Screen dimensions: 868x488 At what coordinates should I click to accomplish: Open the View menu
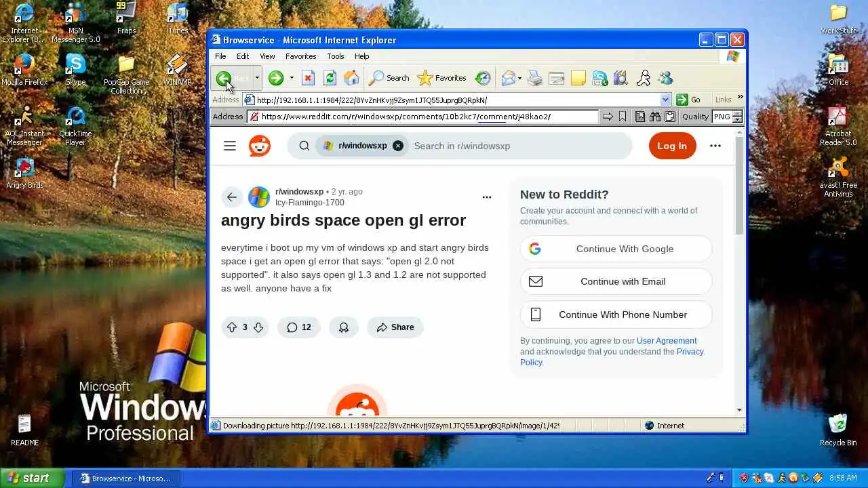pos(267,56)
